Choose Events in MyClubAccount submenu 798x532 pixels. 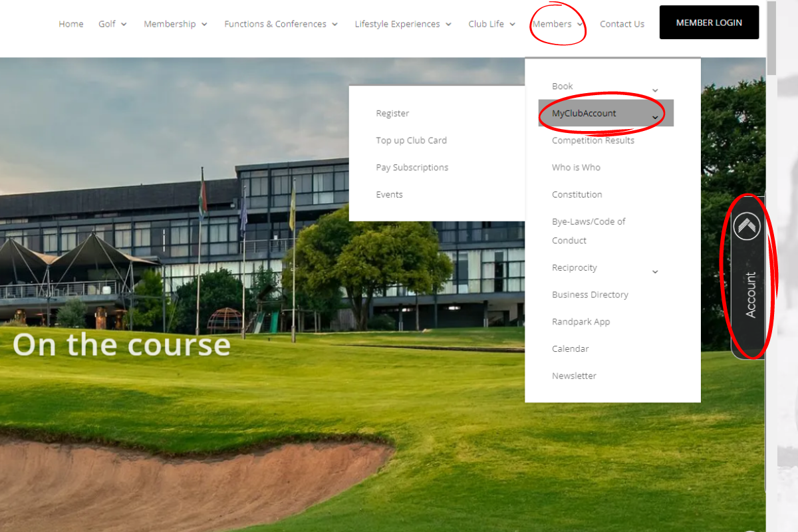[389, 195]
